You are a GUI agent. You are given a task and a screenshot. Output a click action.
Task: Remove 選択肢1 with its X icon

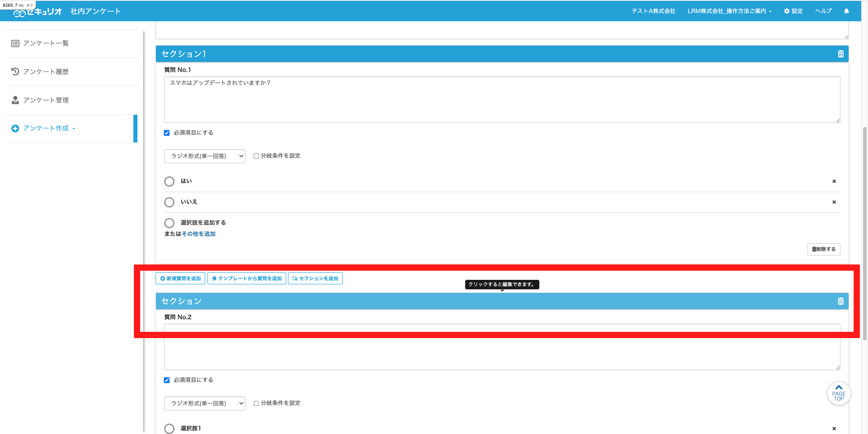coord(834,429)
